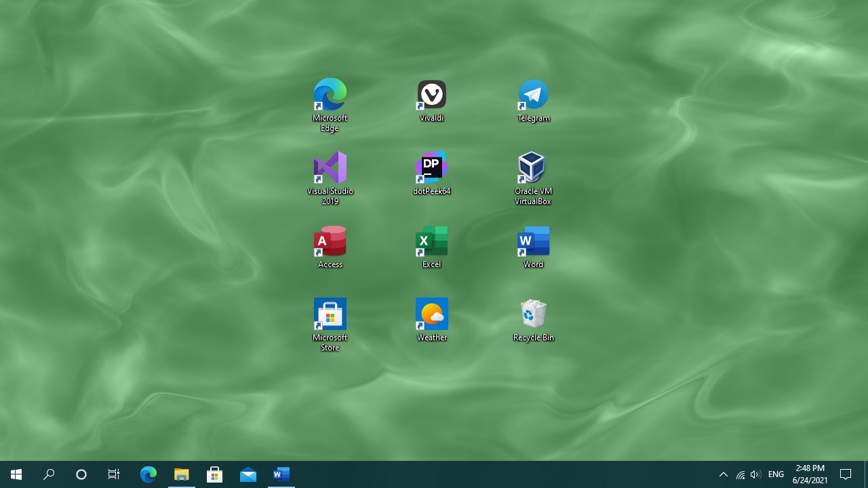Select the Recycle Bin icon
868x488 pixels.
point(533,320)
